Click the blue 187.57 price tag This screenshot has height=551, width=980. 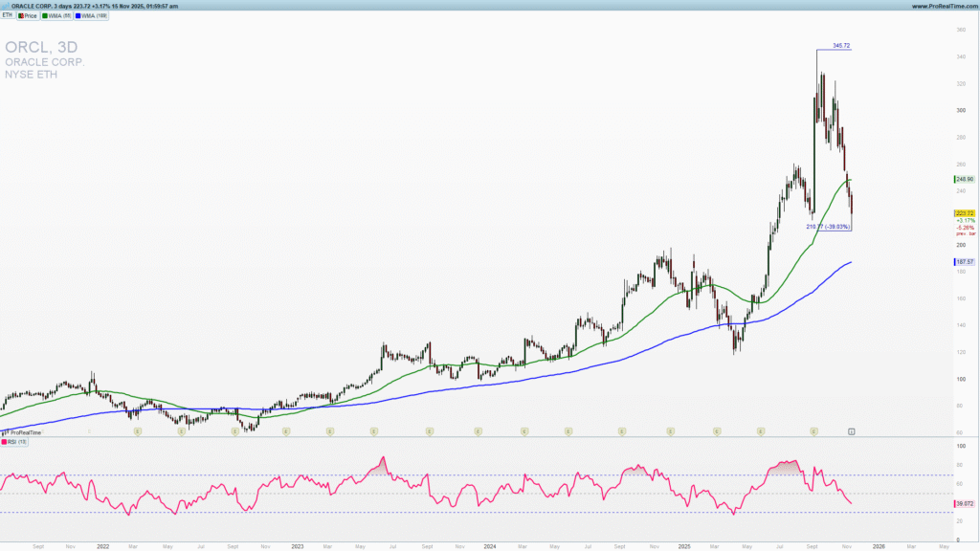click(962, 260)
